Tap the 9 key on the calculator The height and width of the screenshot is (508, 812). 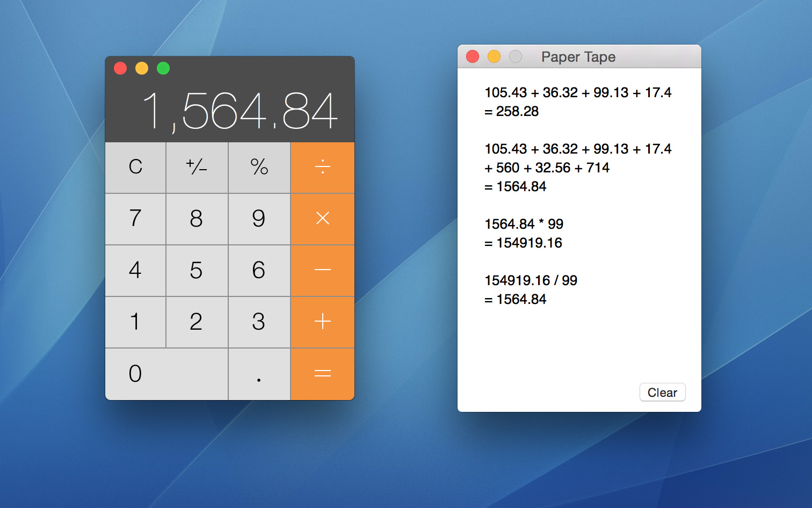pyautogui.click(x=259, y=219)
